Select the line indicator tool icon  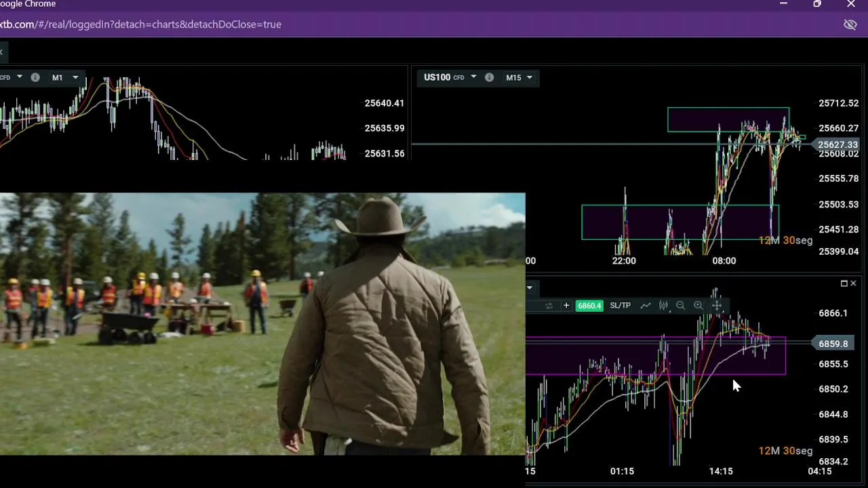click(x=646, y=306)
